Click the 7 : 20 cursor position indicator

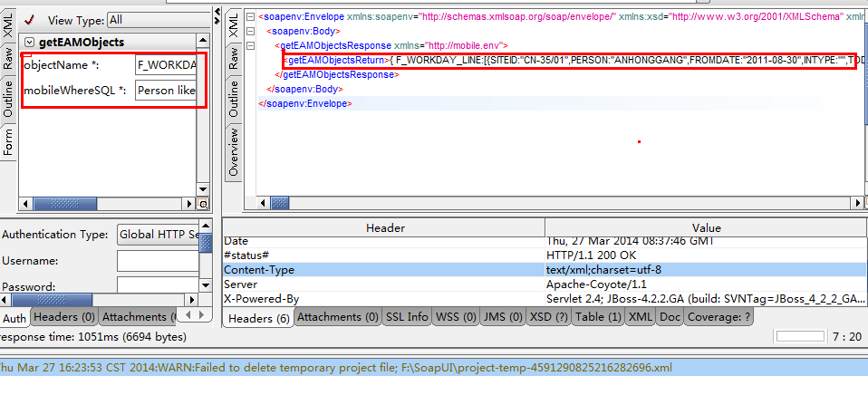click(x=847, y=336)
